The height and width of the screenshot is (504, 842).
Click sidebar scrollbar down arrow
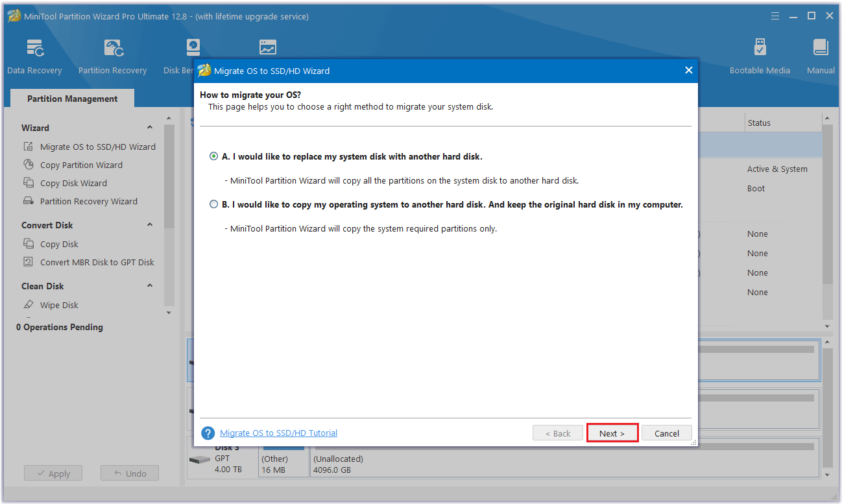pos(169,313)
